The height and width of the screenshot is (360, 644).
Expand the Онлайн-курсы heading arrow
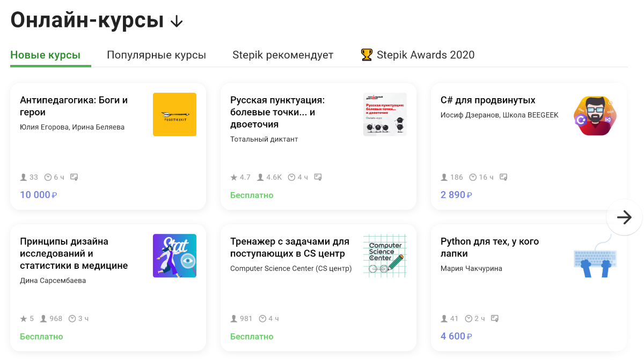pos(177,21)
